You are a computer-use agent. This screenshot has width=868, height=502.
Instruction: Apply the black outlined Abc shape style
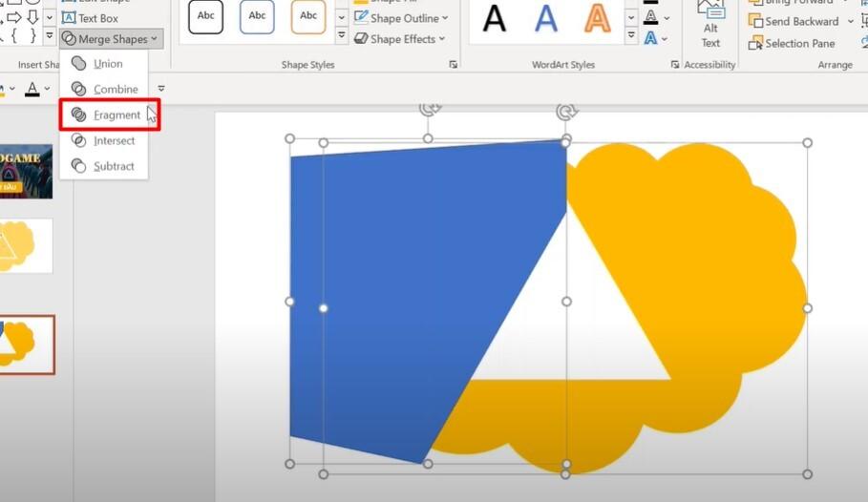click(x=205, y=16)
